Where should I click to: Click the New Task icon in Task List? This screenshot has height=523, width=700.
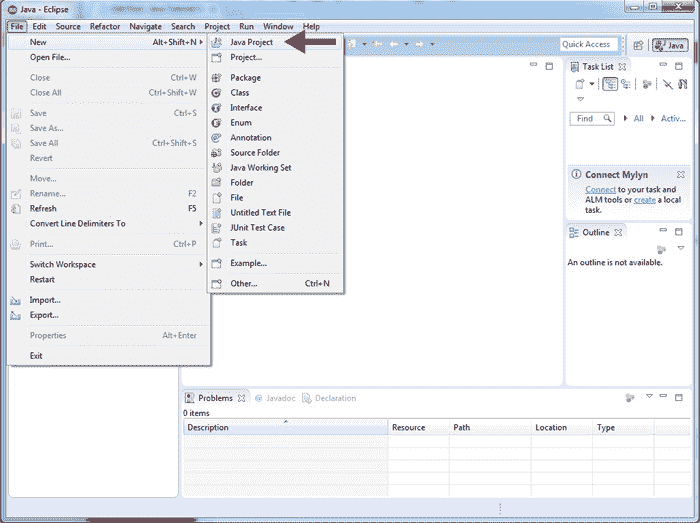pos(580,84)
